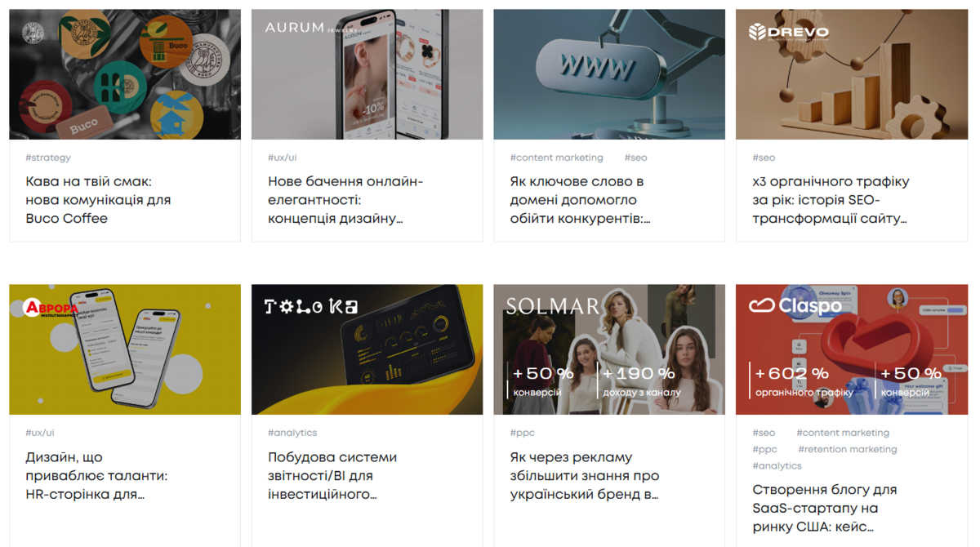Click the Toloka logo on dashboard image
This screenshot has height=547, width=980.
point(311,307)
